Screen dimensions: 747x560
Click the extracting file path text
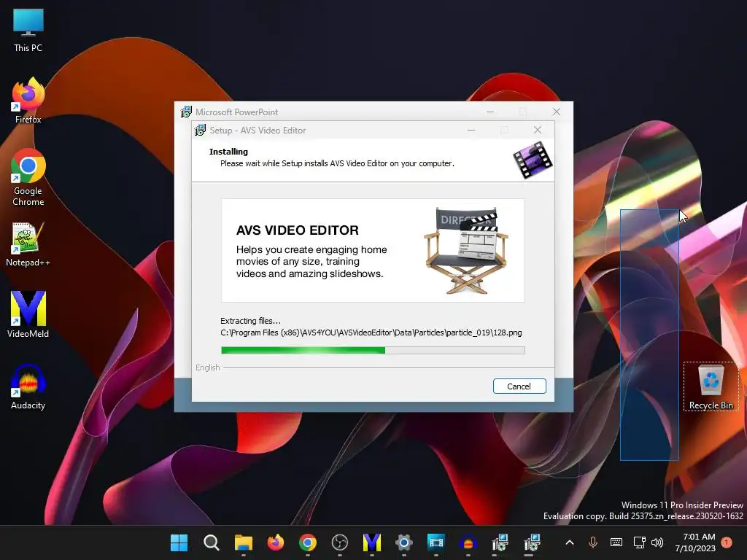click(371, 332)
